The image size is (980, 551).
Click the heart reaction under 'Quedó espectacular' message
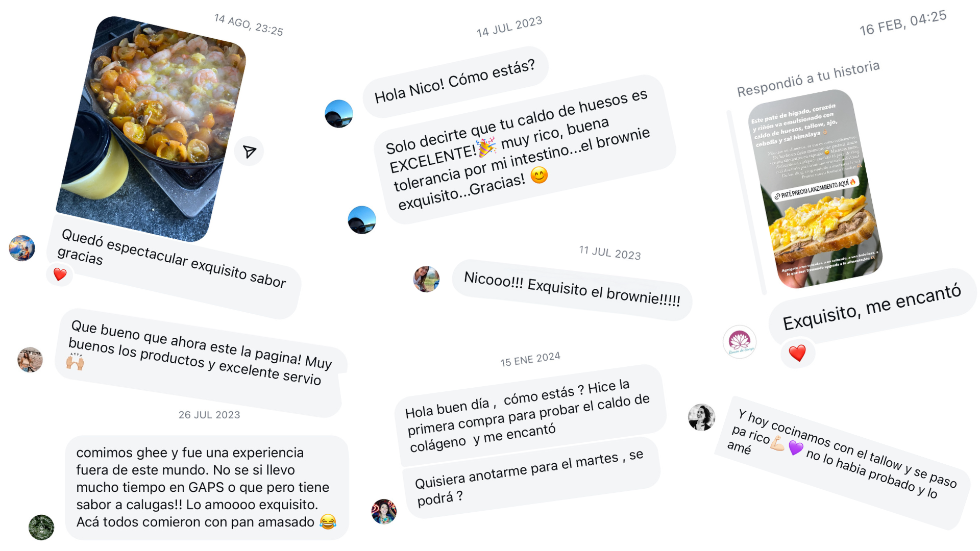pyautogui.click(x=60, y=274)
